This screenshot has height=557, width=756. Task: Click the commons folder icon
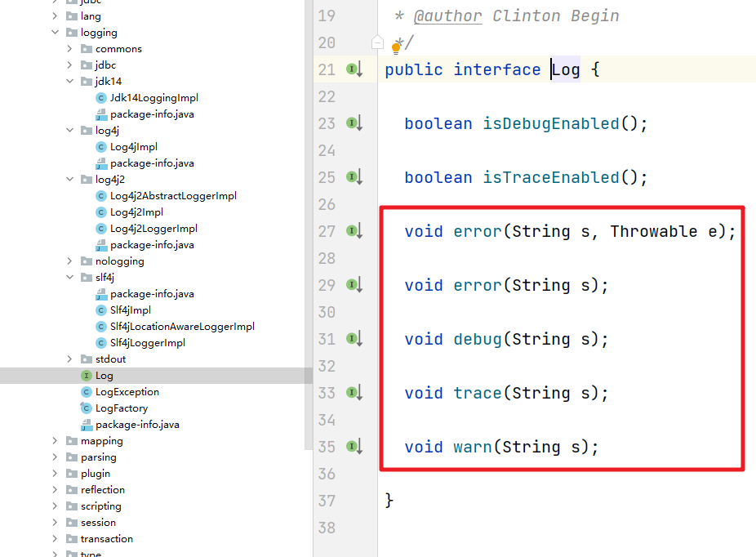point(87,49)
